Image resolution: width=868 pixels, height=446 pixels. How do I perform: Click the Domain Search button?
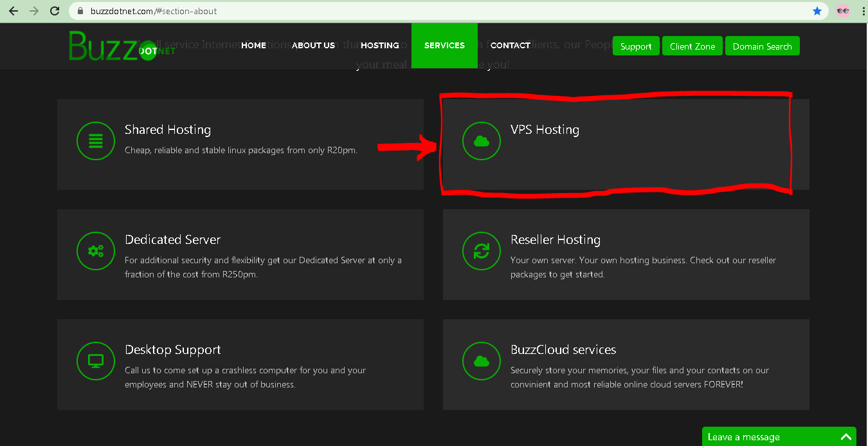(x=762, y=46)
